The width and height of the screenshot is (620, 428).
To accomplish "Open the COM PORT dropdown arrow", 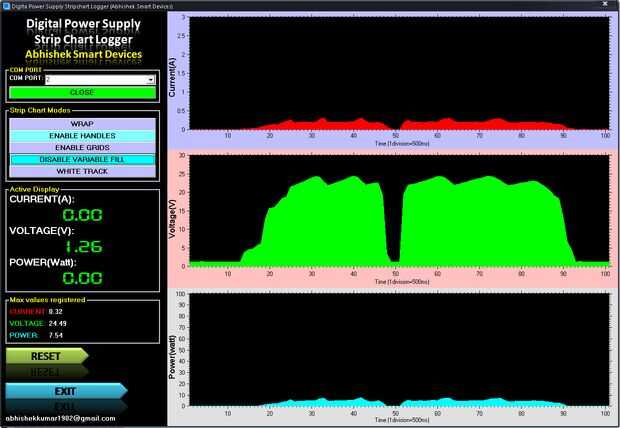I will pyautogui.click(x=151, y=80).
